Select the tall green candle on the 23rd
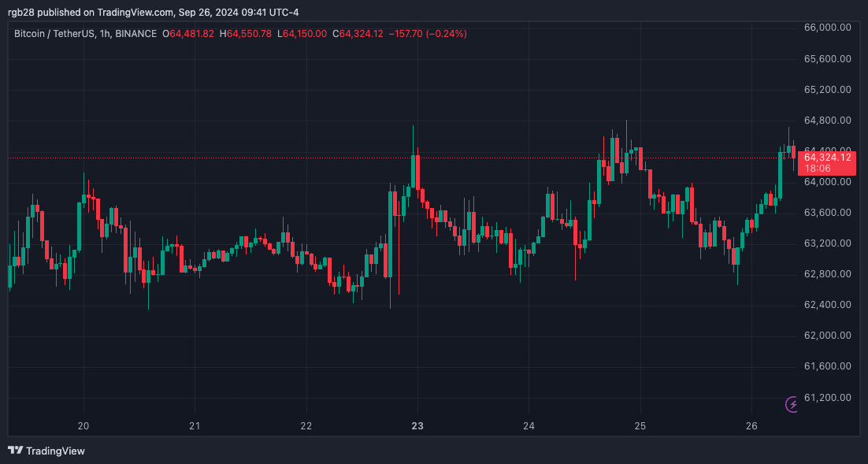Viewport: 868px width, 464px height. [413, 165]
